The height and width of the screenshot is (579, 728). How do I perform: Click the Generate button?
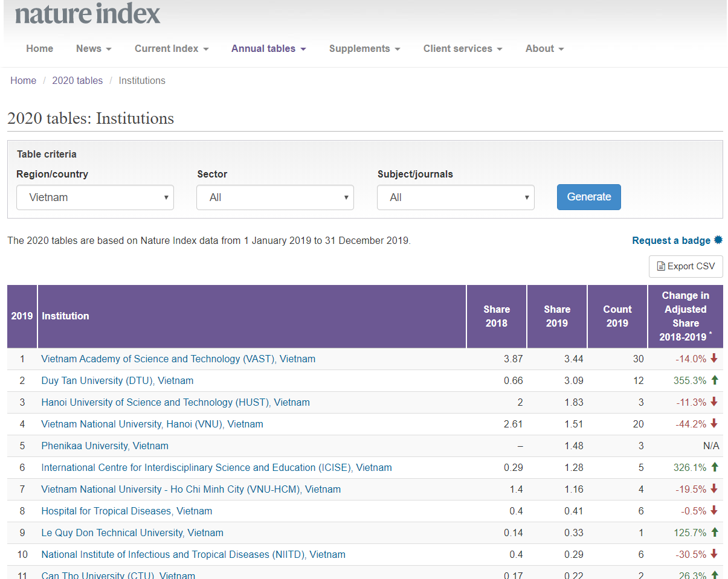pyautogui.click(x=589, y=197)
